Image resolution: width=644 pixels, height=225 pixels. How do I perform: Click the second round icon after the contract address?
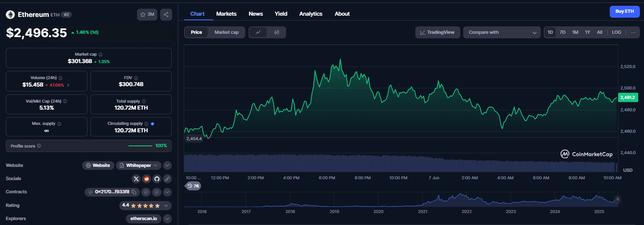pyautogui.click(x=157, y=192)
